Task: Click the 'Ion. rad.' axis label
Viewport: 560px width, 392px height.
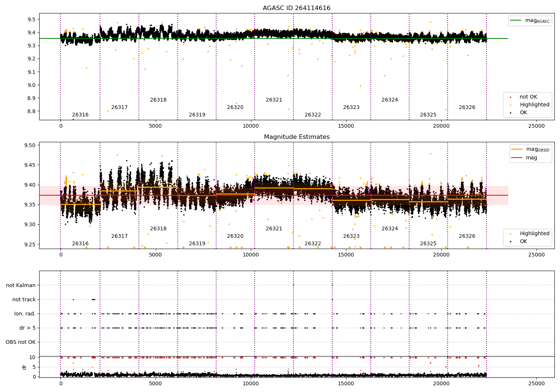Action: [25, 314]
